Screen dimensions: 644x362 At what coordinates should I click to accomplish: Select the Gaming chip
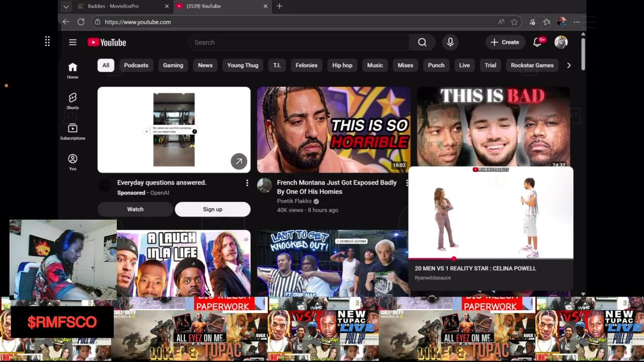pos(173,65)
